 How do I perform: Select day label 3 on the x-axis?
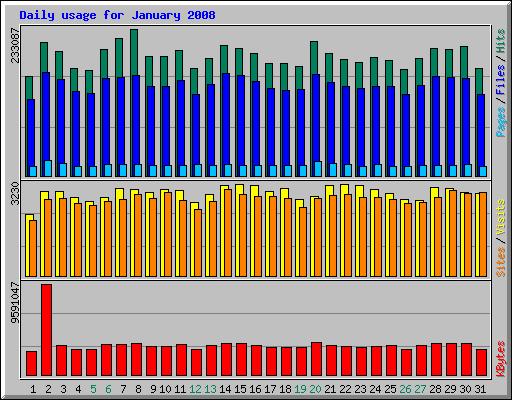[x=63, y=389]
